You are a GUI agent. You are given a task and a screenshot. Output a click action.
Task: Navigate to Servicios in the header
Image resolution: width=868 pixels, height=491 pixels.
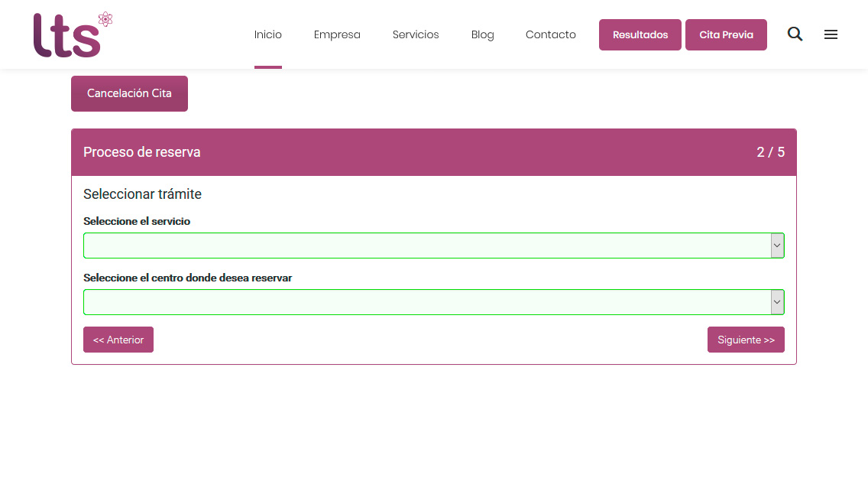coord(416,34)
